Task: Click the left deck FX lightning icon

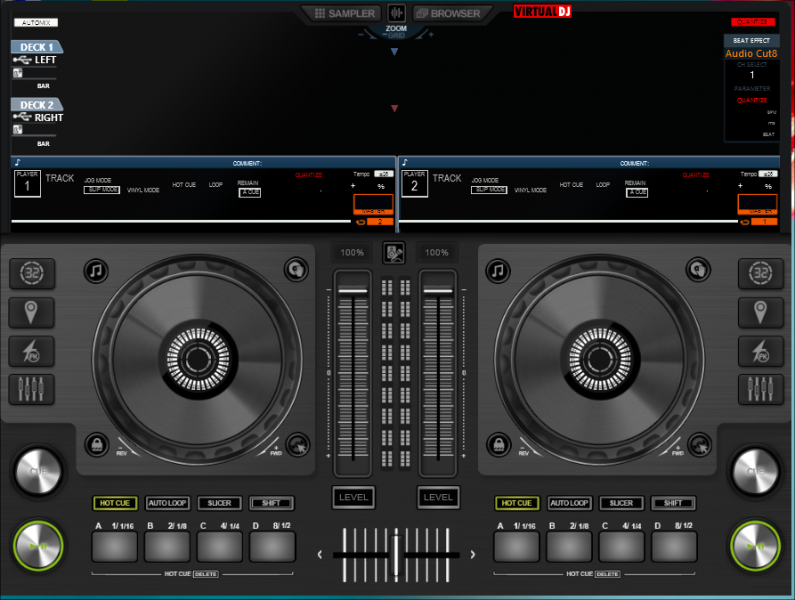Action: (x=31, y=351)
